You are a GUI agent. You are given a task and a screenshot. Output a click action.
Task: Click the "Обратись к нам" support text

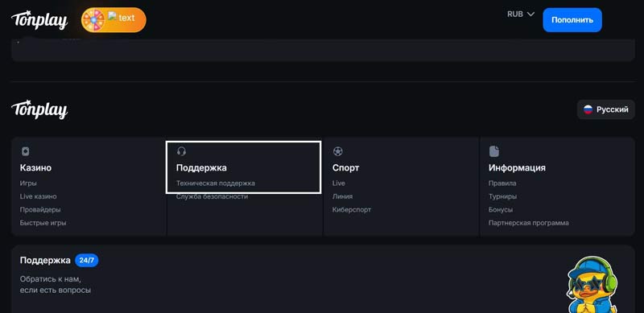56,285
